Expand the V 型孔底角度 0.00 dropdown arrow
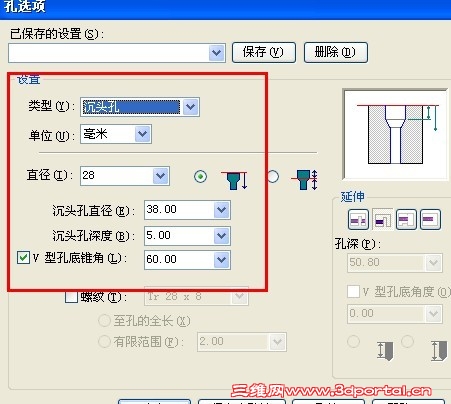451x404 pixels. tap(434, 314)
